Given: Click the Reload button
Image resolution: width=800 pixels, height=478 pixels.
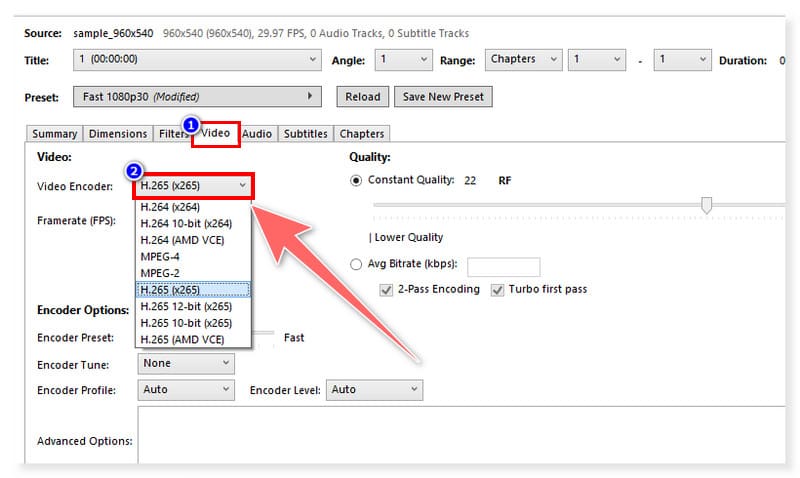Looking at the screenshot, I should (363, 97).
